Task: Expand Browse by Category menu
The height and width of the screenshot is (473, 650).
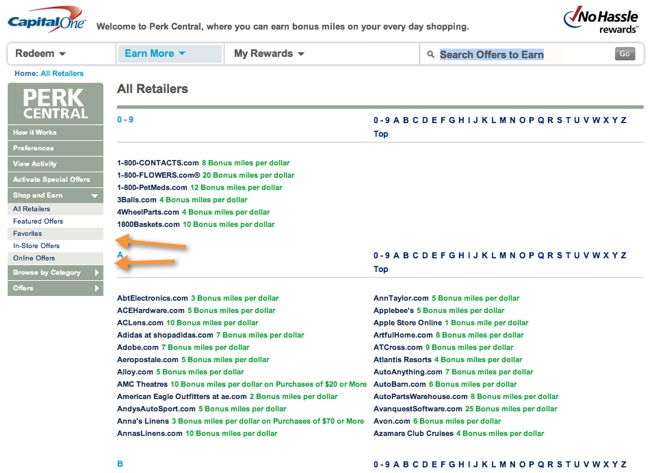Action: point(56,272)
